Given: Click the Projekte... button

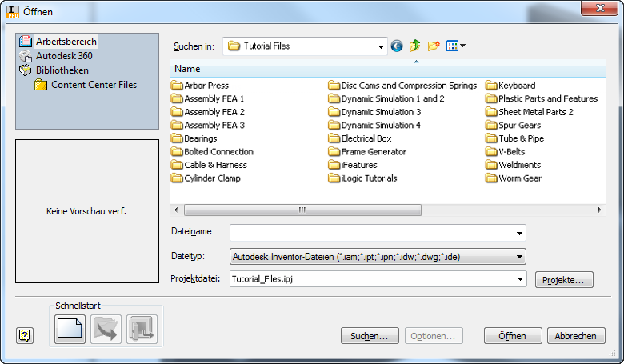Looking at the screenshot, I should click(564, 280).
